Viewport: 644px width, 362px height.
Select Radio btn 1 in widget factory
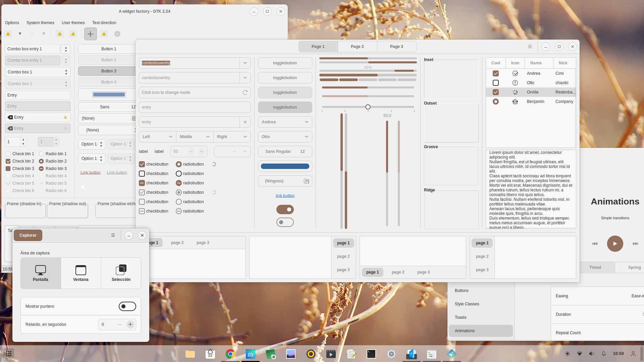point(41,154)
